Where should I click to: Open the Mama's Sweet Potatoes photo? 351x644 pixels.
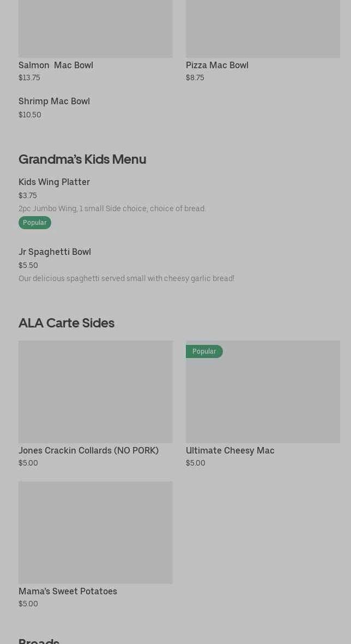pyautogui.click(x=95, y=532)
